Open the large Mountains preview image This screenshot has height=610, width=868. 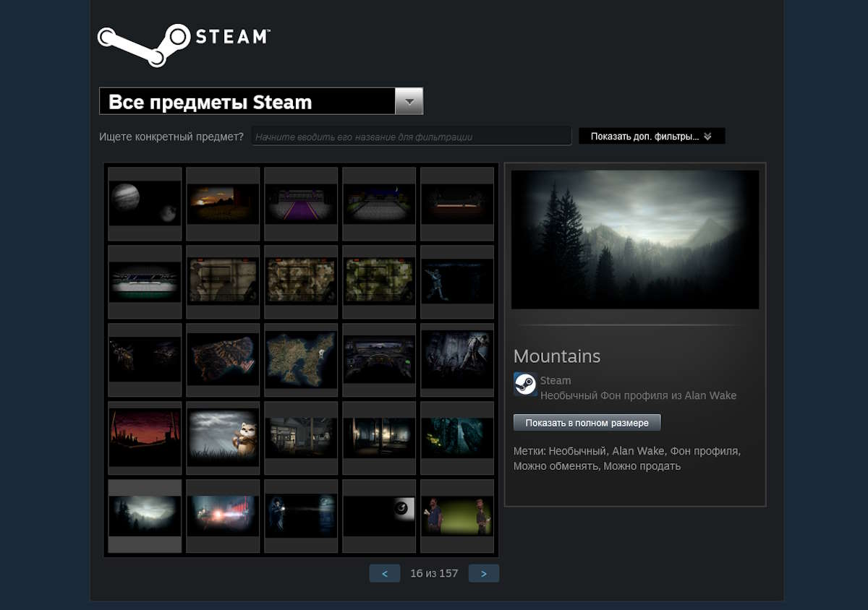(x=635, y=239)
